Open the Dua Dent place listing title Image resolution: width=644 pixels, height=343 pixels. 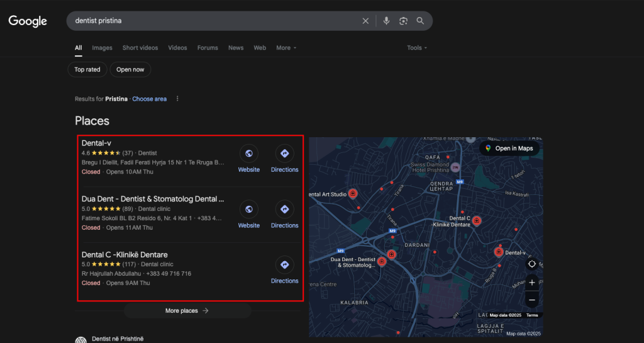[x=153, y=199]
